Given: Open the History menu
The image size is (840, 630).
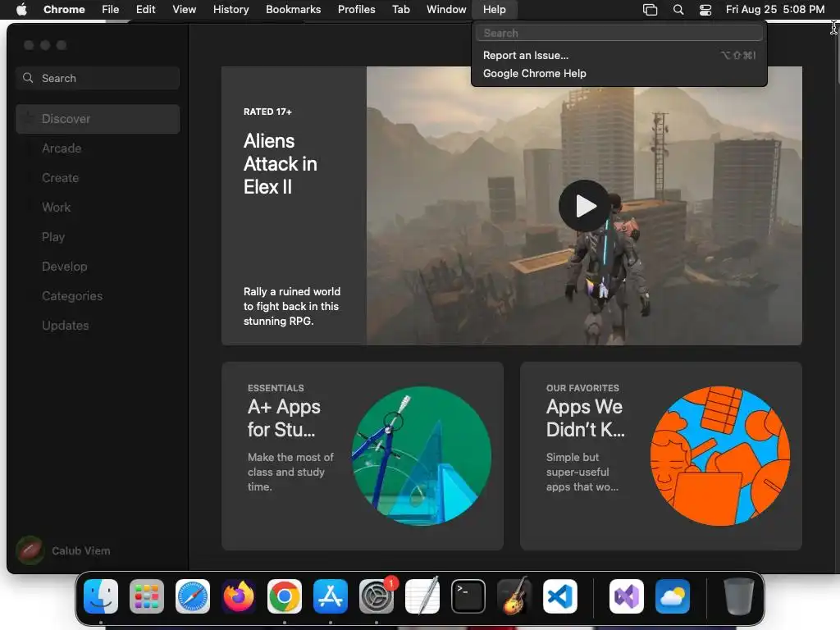Looking at the screenshot, I should tap(231, 9).
